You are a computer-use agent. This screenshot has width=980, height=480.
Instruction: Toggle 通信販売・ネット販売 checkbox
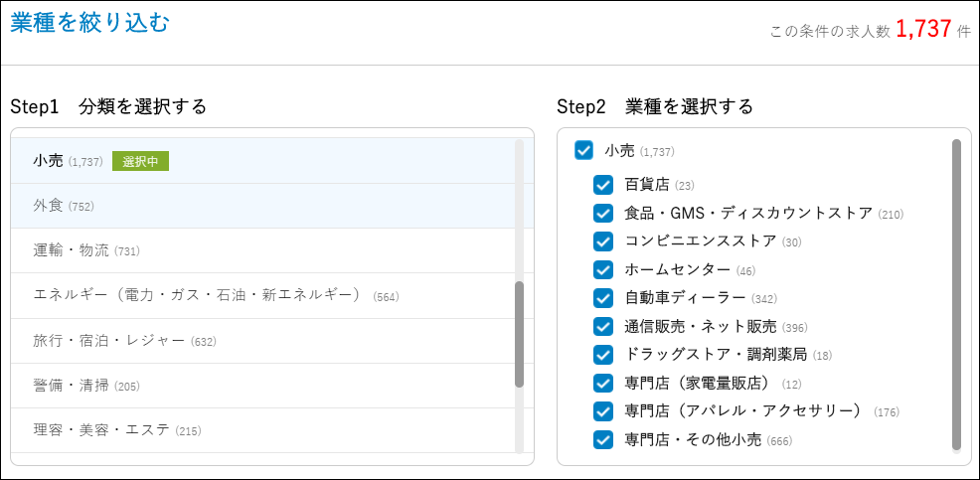click(603, 327)
